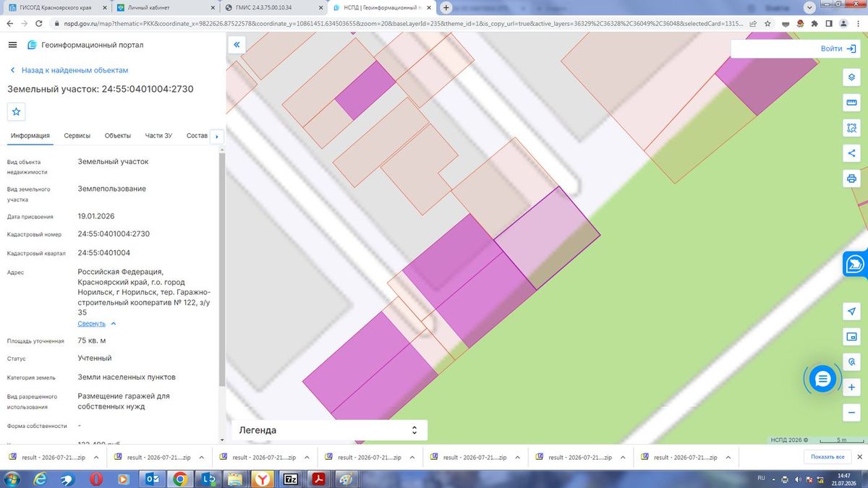
Task: Open options arrow for fifth result zip download
Action: coord(518,458)
